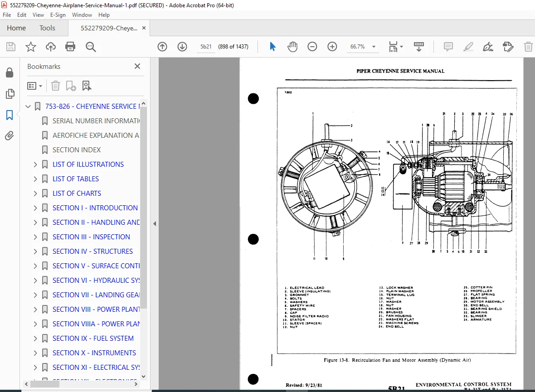The height and width of the screenshot is (392, 535).
Task: Open the File menu
Action: [x=7, y=15]
